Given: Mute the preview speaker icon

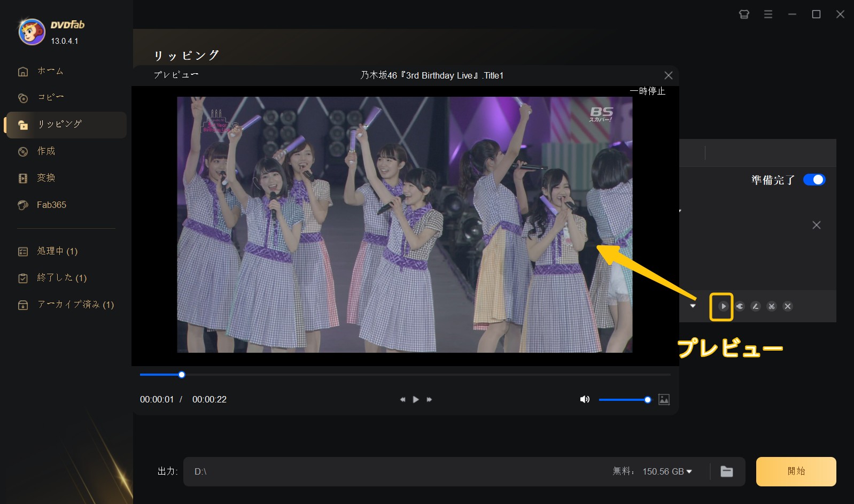Looking at the screenshot, I should [585, 399].
